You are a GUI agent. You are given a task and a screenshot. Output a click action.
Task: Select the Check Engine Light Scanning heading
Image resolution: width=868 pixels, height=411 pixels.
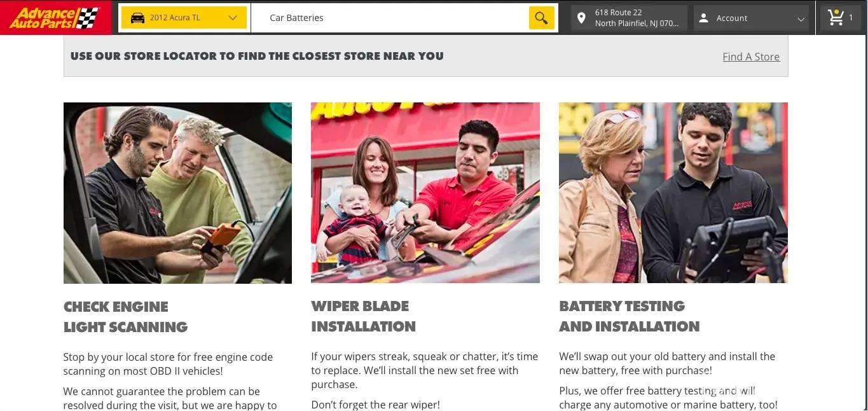126,317
